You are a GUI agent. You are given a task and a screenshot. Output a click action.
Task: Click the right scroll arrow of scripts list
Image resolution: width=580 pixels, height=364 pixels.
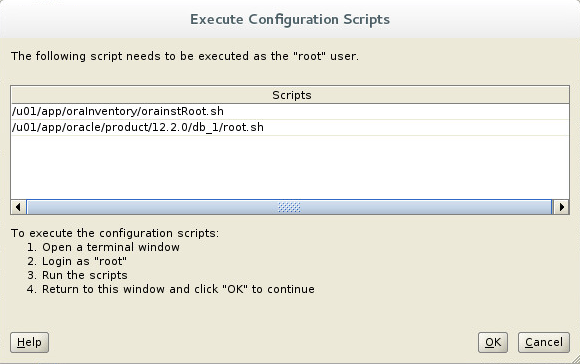pyautogui.click(x=562, y=207)
